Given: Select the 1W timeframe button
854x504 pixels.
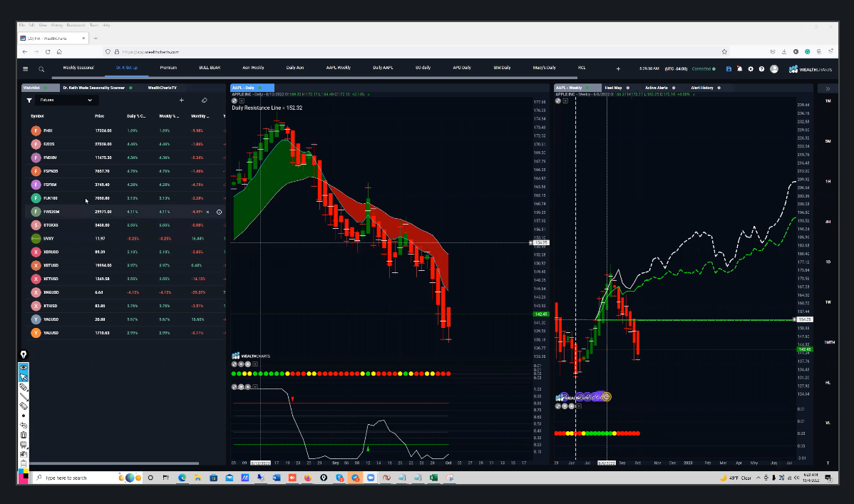Looking at the screenshot, I should tap(828, 302).
